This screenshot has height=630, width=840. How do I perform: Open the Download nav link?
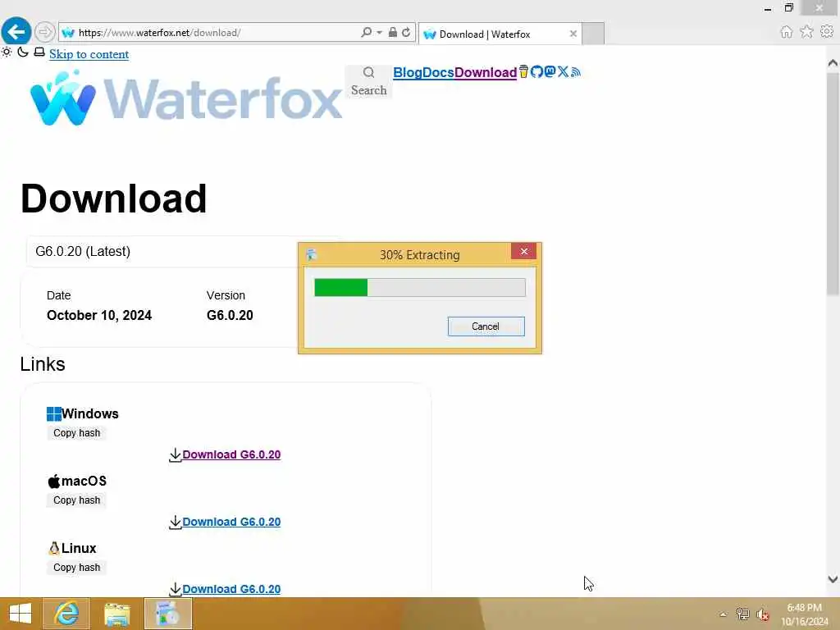(x=486, y=72)
